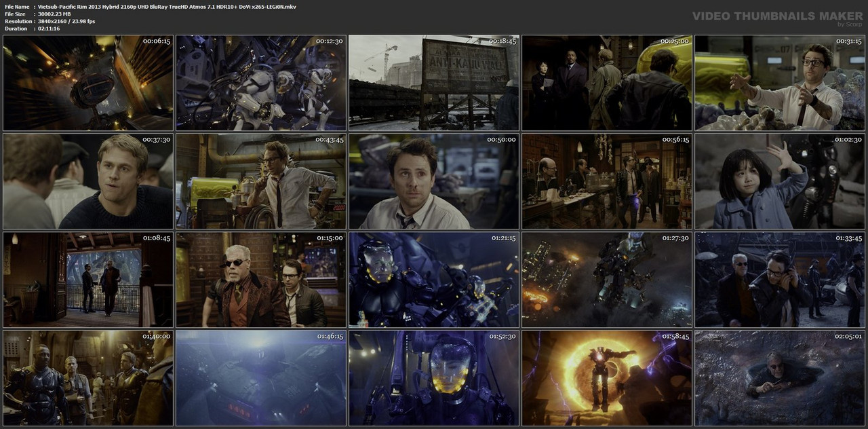The height and width of the screenshot is (429, 868).
Task: Click the duration value 02:11:16
Action: [x=49, y=29]
